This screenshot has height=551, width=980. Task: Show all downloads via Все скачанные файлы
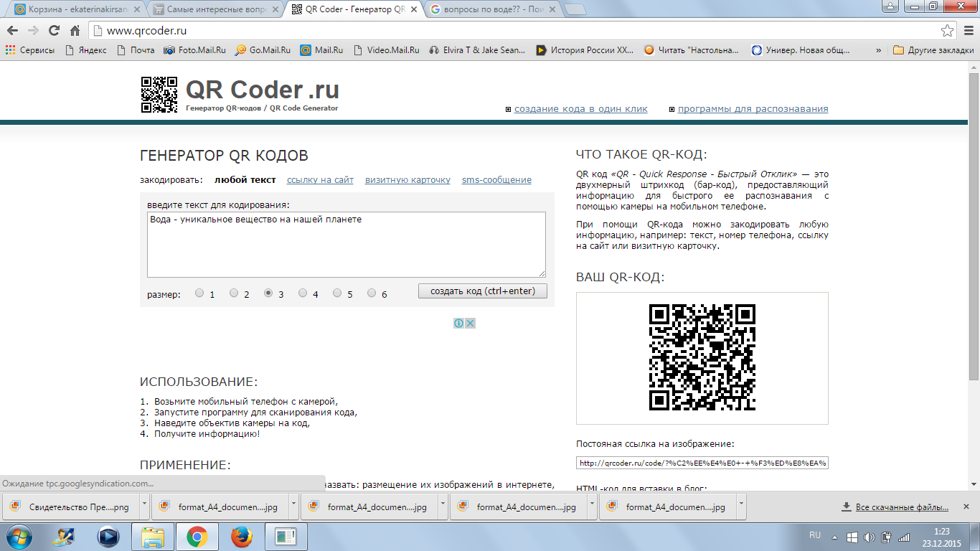tap(895, 507)
